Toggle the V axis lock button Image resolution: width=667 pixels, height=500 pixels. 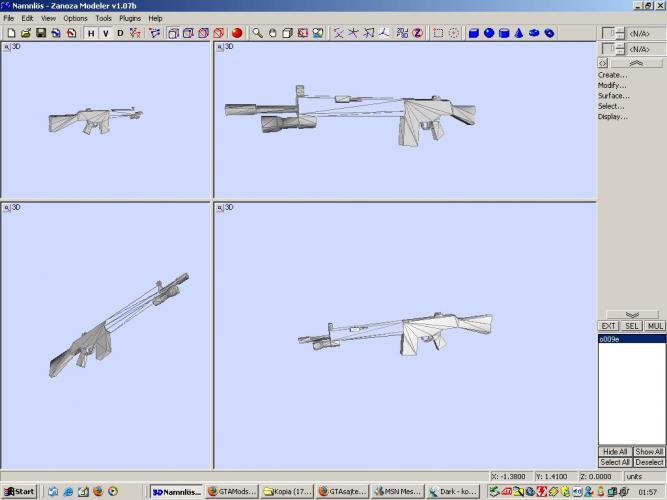point(106,33)
